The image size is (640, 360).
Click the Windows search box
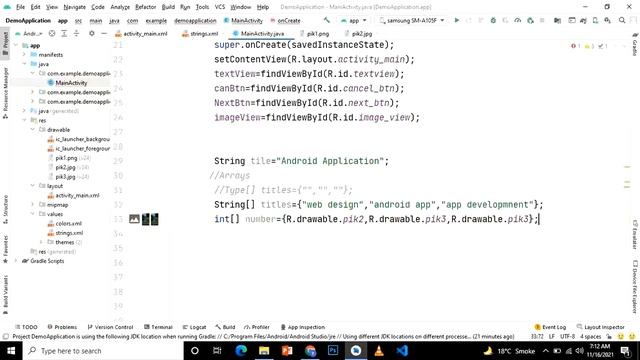click(104, 351)
